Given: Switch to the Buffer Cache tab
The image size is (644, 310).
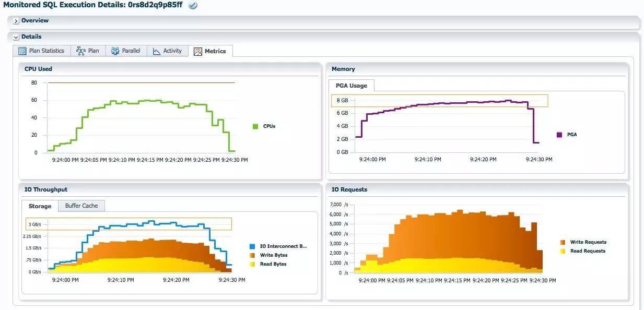Looking at the screenshot, I should (81, 206).
